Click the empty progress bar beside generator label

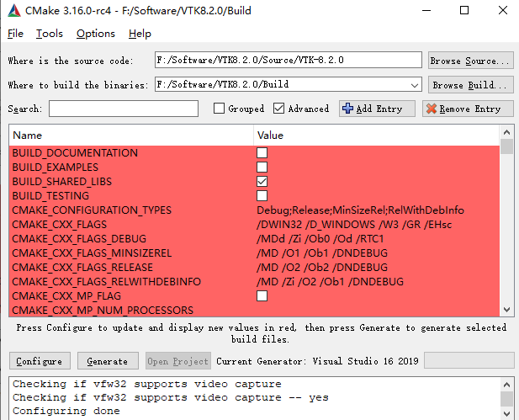click(x=469, y=361)
